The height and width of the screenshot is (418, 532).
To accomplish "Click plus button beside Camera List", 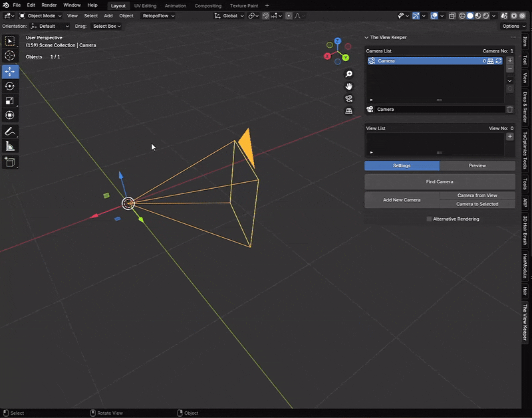I will pos(509,60).
